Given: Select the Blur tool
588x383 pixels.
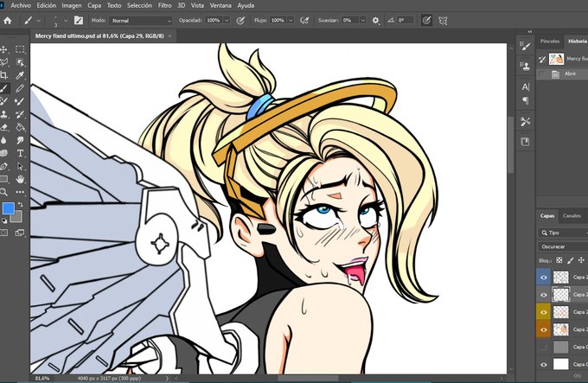Looking at the screenshot, I should coord(3,140).
